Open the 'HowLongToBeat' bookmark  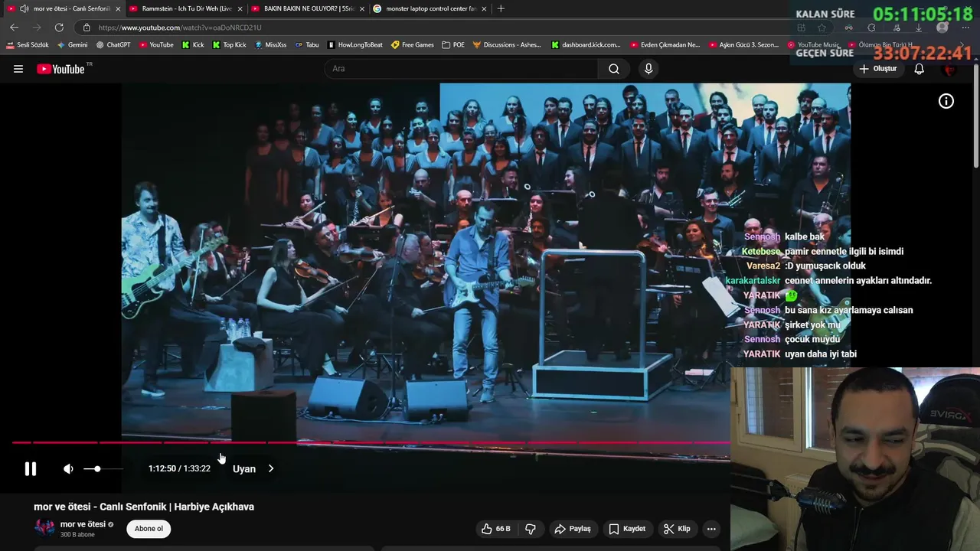coord(355,45)
